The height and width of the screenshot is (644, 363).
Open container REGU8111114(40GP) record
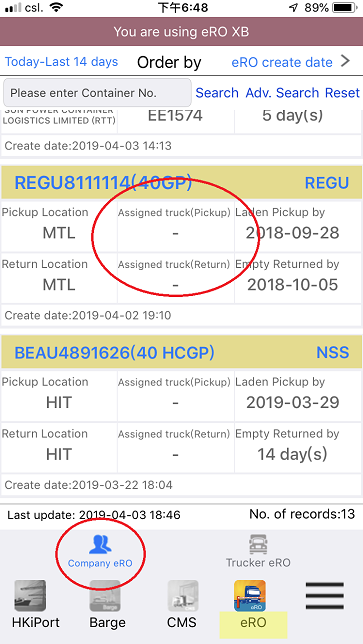point(103,183)
